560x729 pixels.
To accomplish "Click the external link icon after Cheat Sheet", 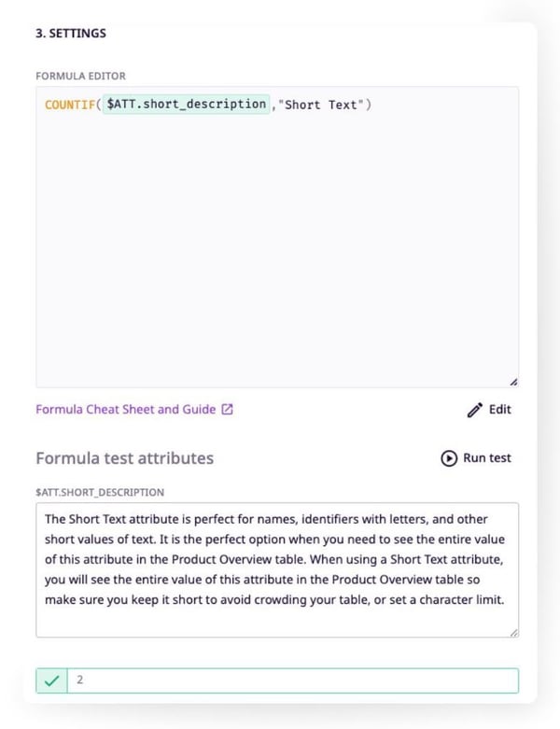I will [227, 409].
